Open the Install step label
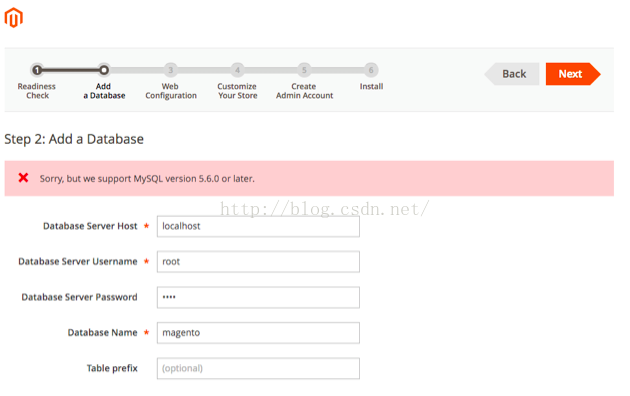The image size is (630, 396). (371, 86)
